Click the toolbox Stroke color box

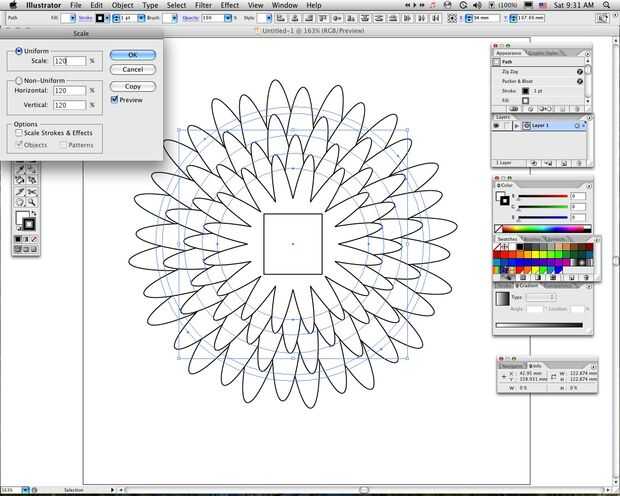[29, 225]
